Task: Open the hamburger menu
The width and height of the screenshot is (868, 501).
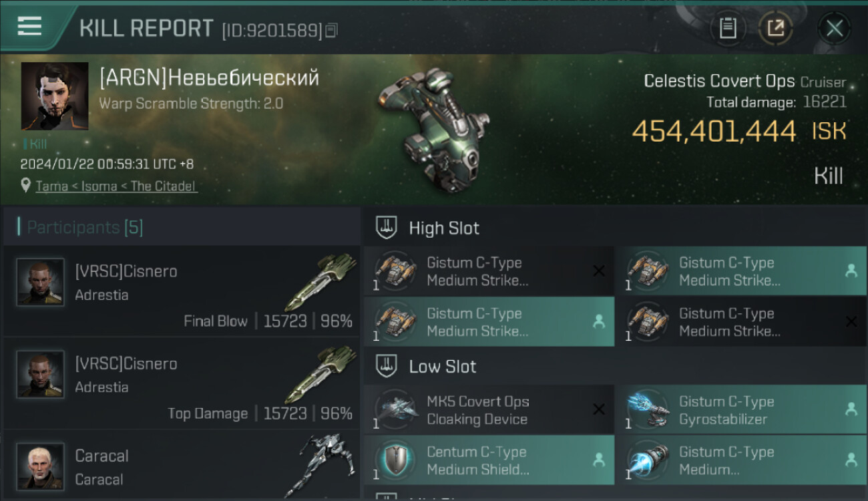Action: point(29,27)
